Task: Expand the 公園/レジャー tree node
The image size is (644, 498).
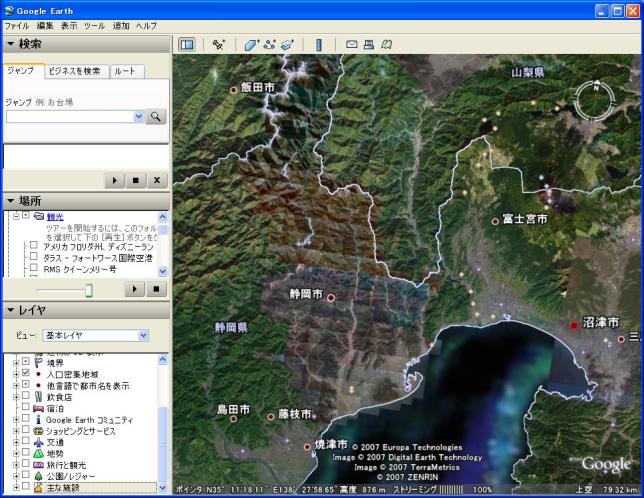Action: [x=16, y=476]
